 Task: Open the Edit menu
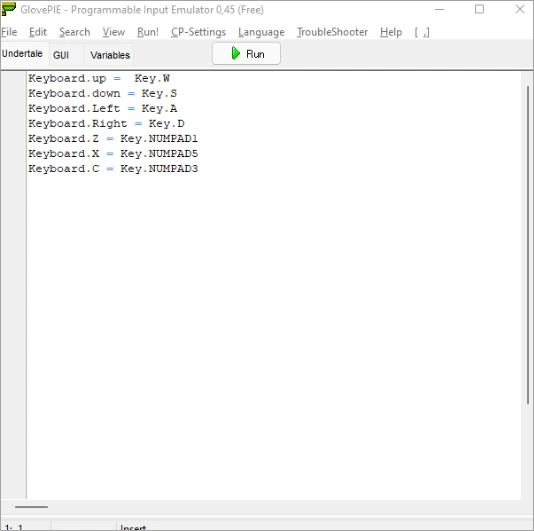(x=38, y=32)
